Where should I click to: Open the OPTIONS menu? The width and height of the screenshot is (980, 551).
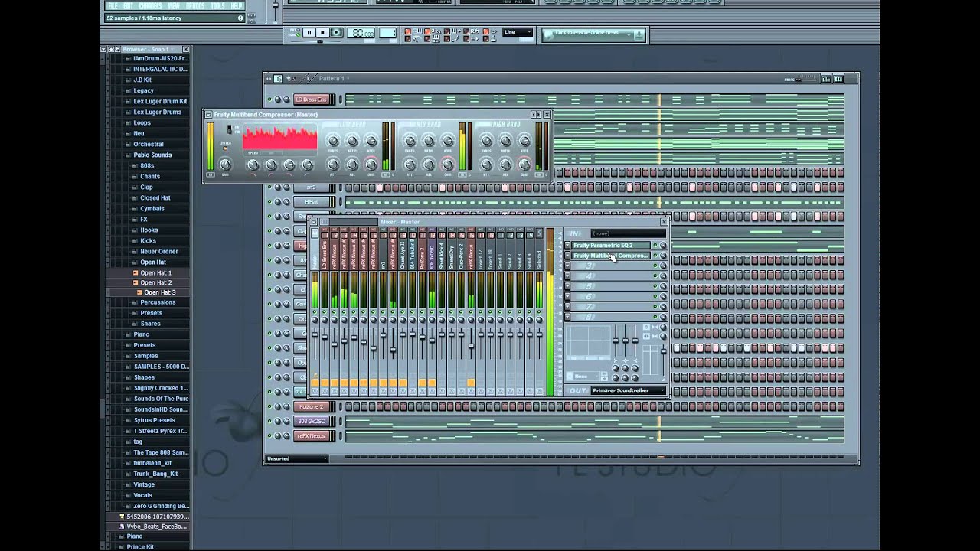[195, 5]
